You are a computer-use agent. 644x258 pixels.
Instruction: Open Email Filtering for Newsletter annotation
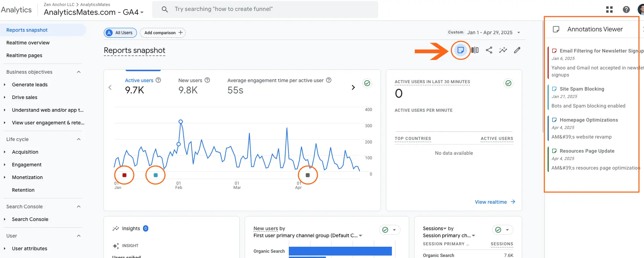pos(595,62)
